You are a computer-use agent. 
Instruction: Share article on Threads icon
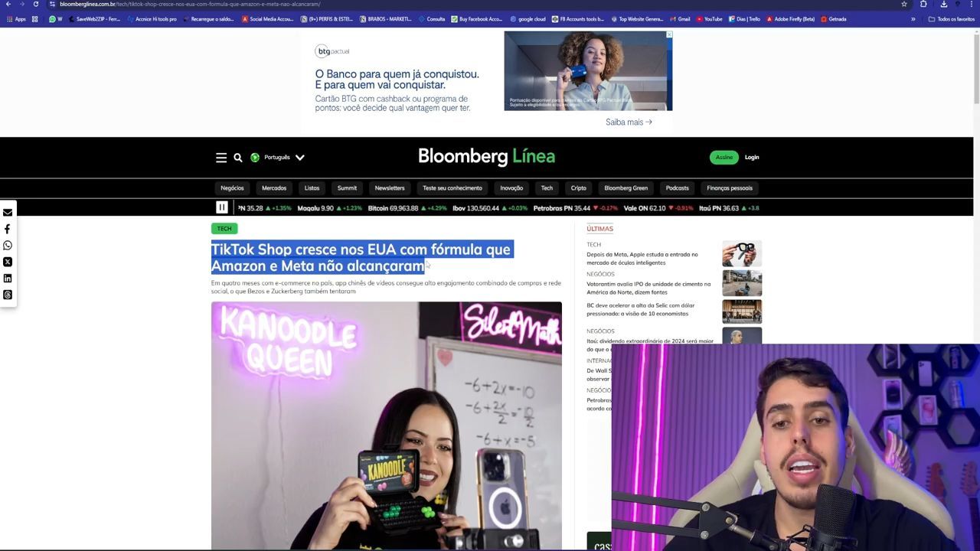[8, 295]
